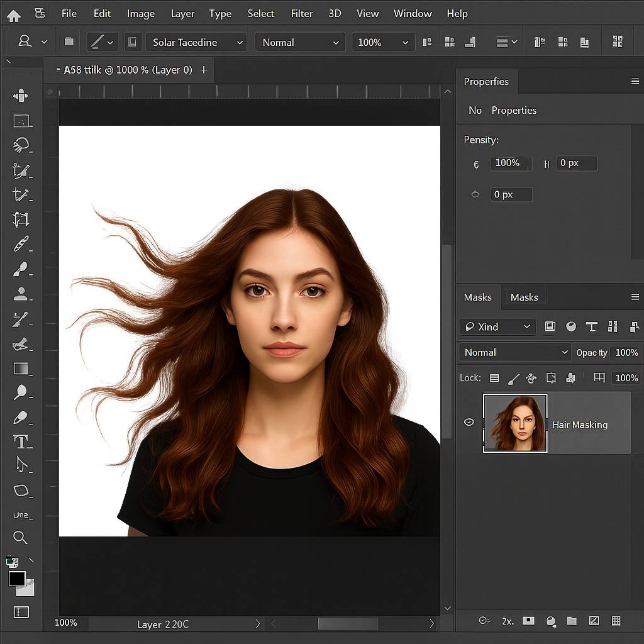This screenshot has width=644, height=644.
Task: Click the adjustment layer filter icon
Action: (x=571, y=327)
